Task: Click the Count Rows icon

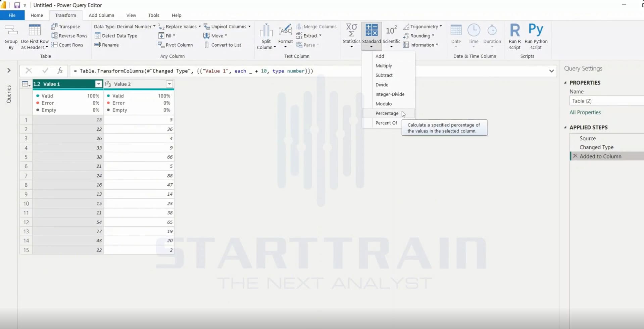Action: coord(54,45)
